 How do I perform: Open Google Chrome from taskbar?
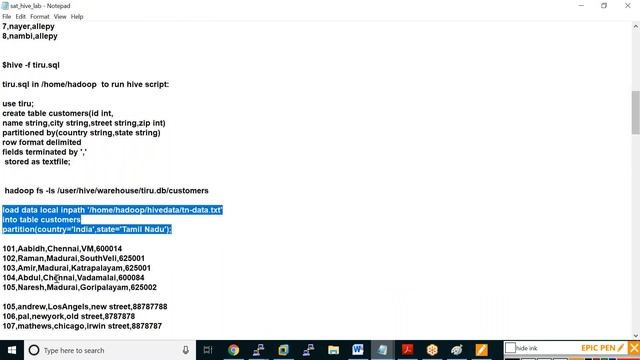[233, 350]
